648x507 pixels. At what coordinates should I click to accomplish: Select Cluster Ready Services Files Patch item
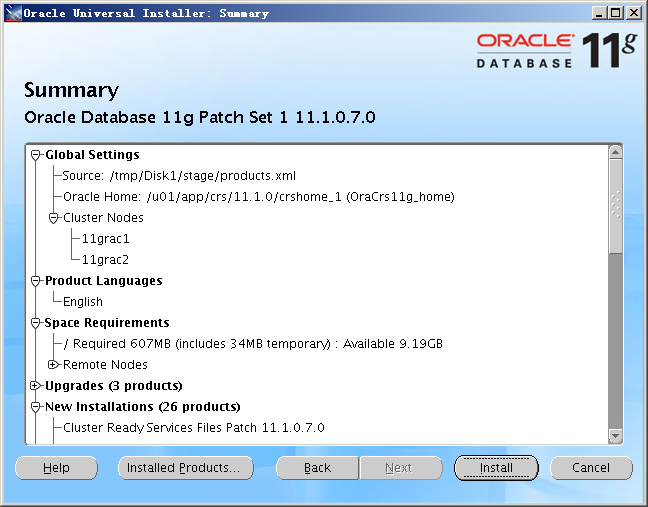click(193, 428)
